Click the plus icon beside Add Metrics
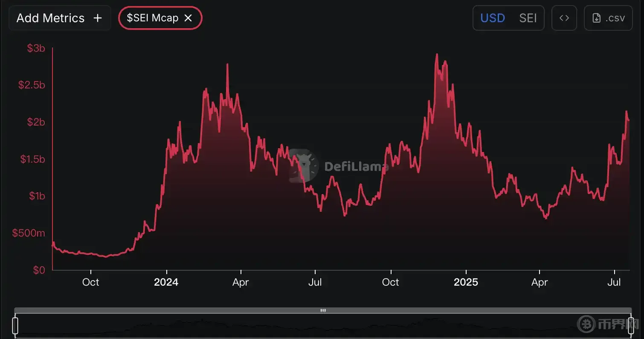Image resolution: width=644 pixels, height=339 pixels. click(x=98, y=18)
